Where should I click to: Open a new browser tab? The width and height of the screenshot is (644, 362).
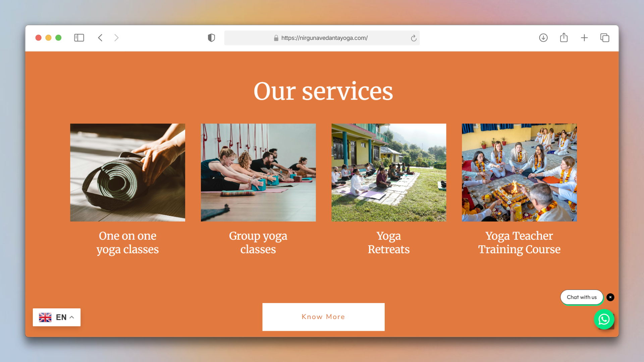pyautogui.click(x=584, y=38)
